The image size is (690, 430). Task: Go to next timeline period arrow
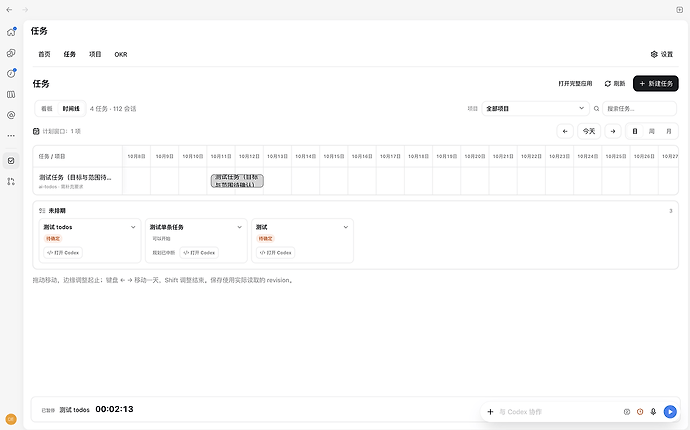(x=613, y=131)
